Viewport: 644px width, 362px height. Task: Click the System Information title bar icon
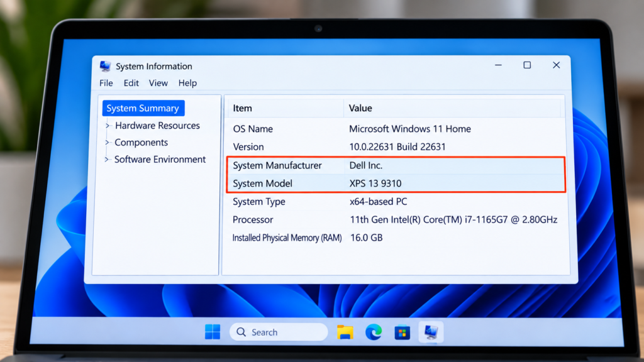[x=105, y=66]
